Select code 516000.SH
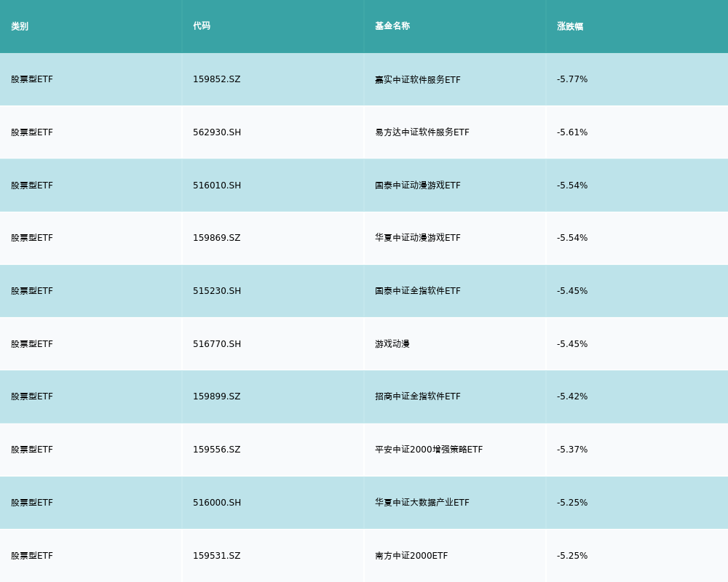728x582 pixels. [x=217, y=503]
